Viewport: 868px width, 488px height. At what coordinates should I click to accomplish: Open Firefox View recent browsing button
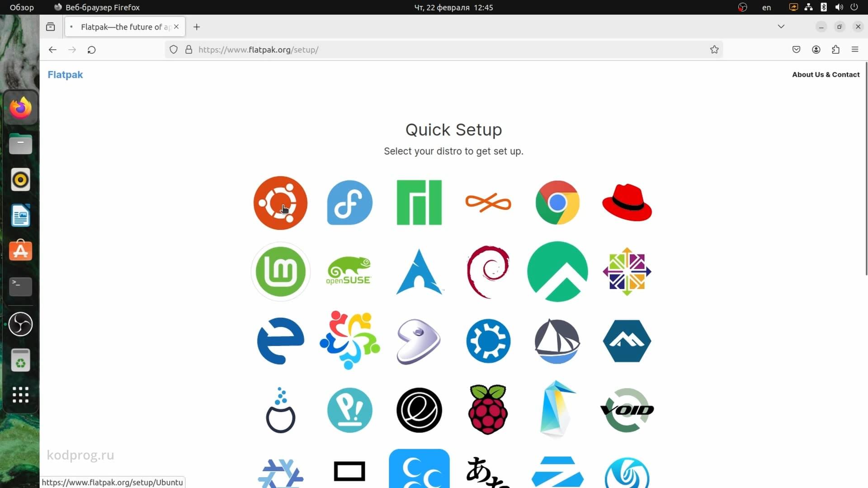coord(51,27)
